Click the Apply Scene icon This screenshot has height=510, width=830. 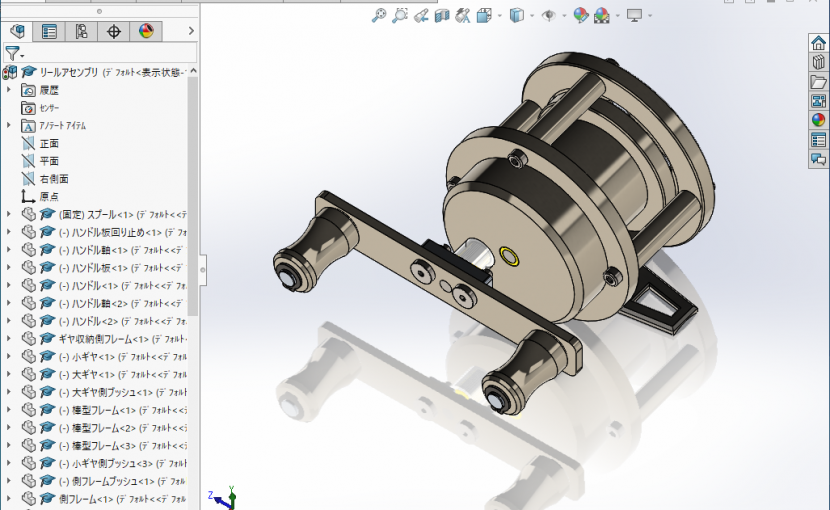click(601, 15)
